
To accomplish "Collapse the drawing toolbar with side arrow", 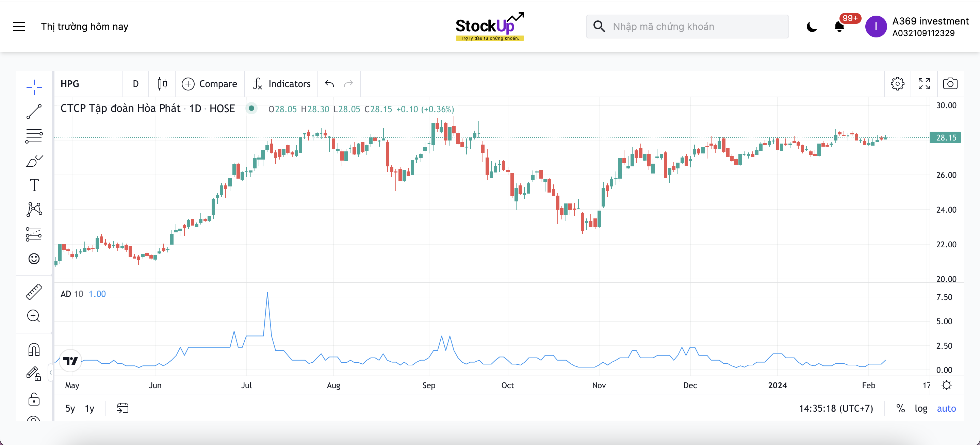I will (x=51, y=372).
